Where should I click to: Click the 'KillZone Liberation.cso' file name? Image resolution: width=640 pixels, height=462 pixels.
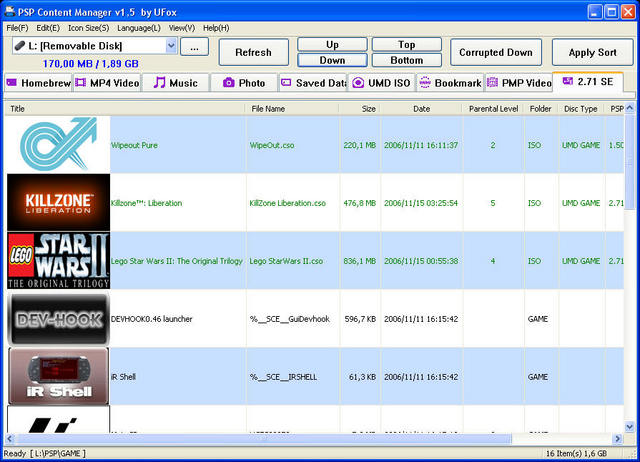tap(288, 203)
